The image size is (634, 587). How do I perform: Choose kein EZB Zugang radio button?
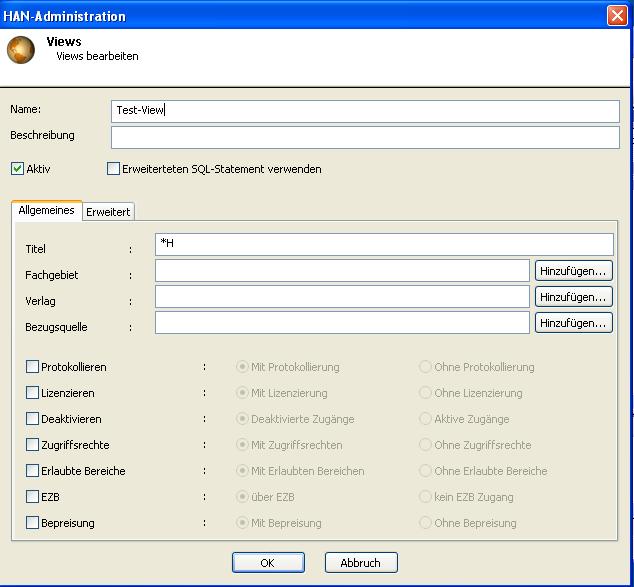click(x=425, y=496)
